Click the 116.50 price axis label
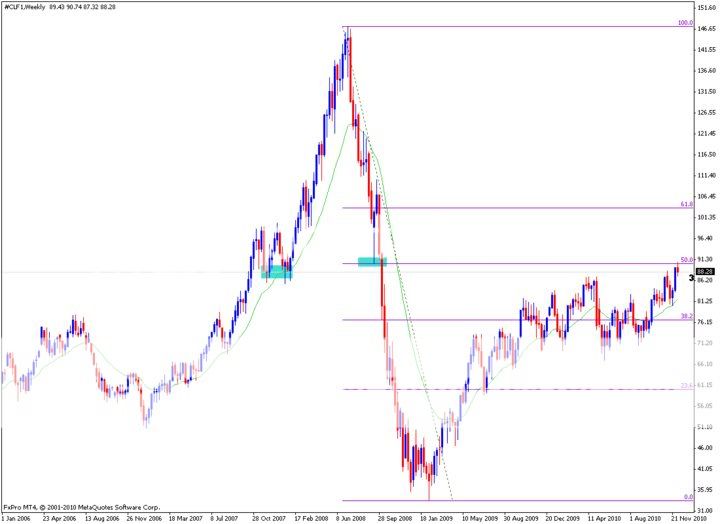Viewport: 720px width, 524px height. point(706,155)
